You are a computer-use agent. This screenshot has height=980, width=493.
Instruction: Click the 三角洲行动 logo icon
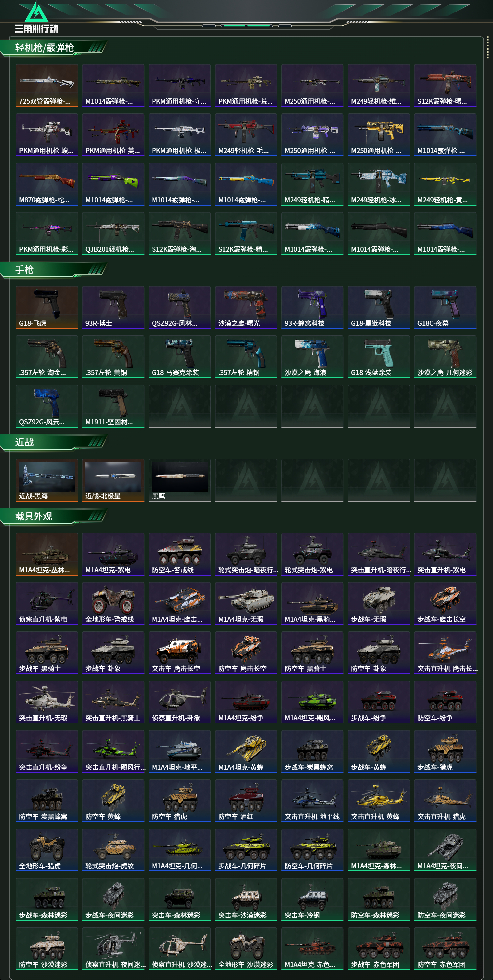tap(36, 17)
